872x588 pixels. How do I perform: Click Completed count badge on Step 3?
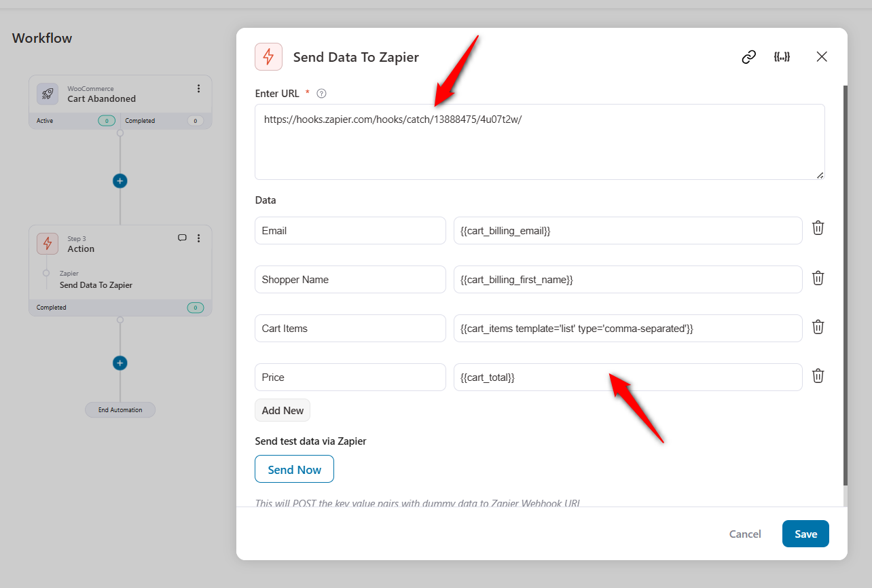[x=196, y=308]
